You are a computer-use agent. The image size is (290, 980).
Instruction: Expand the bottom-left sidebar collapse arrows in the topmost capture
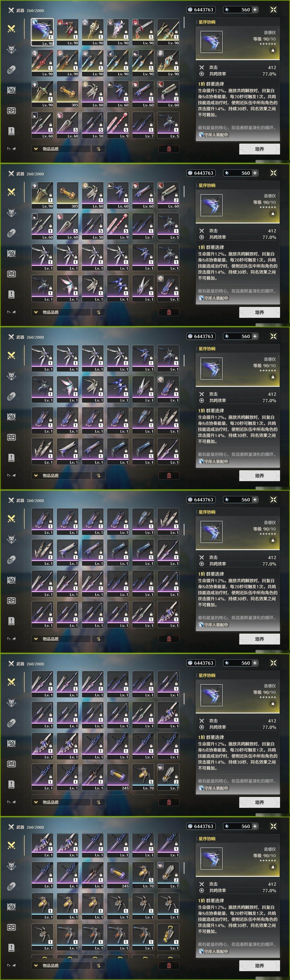coord(11,149)
